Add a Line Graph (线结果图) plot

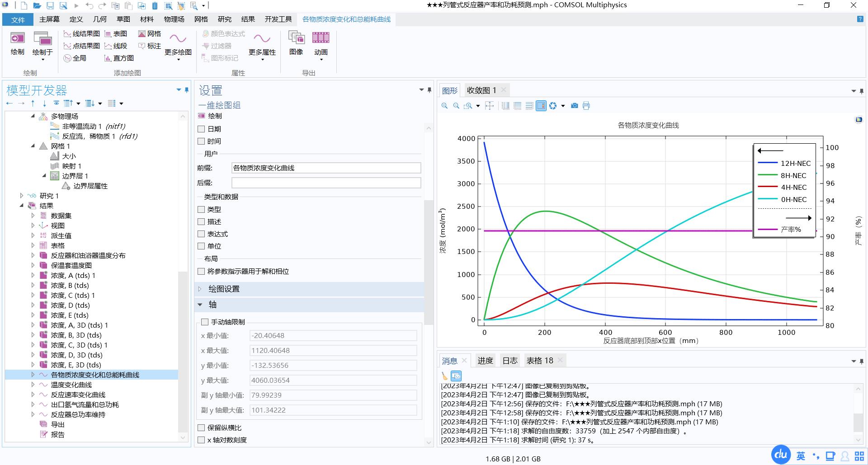[81, 34]
